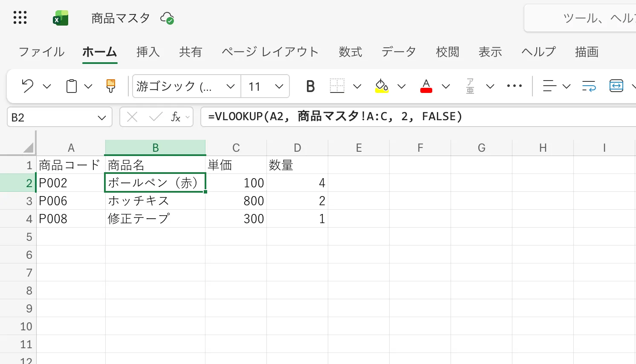Select the 単価 header cell
This screenshot has width=636, height=364.
pyautogui.click(x=236, y=165)
